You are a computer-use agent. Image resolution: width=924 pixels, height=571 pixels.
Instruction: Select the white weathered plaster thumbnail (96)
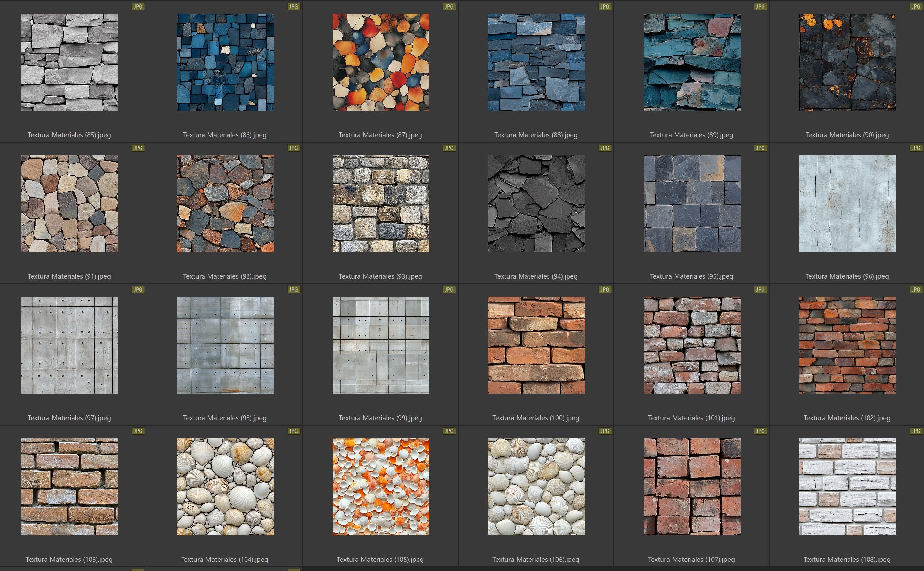pyautogui.click(x=847, y=204)
